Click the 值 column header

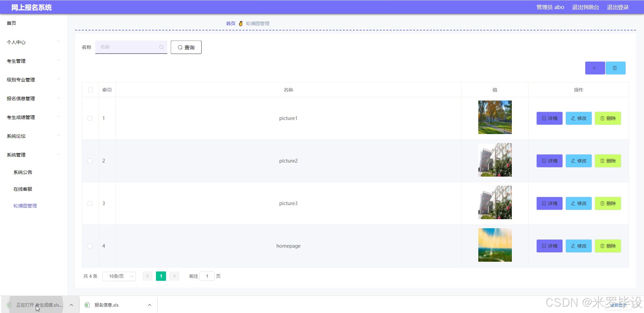click(495, 90)
